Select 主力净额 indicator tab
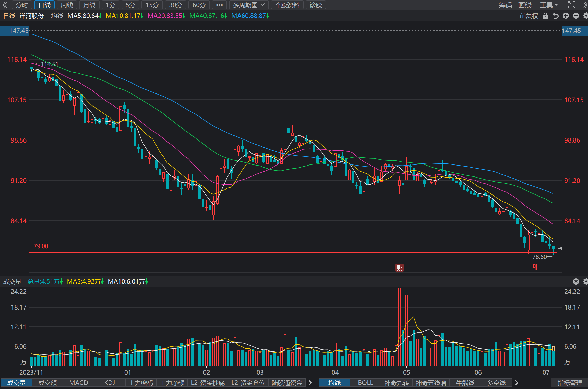 click(172, 383)
